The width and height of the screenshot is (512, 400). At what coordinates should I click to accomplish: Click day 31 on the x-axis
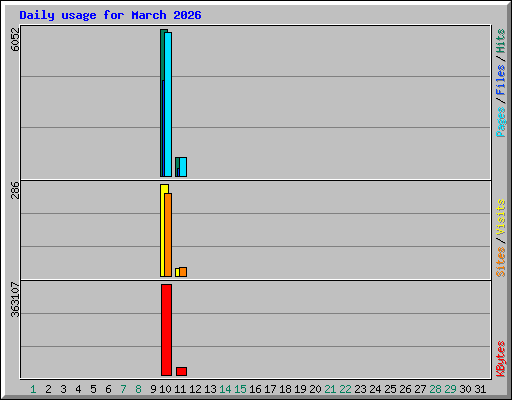480,389
